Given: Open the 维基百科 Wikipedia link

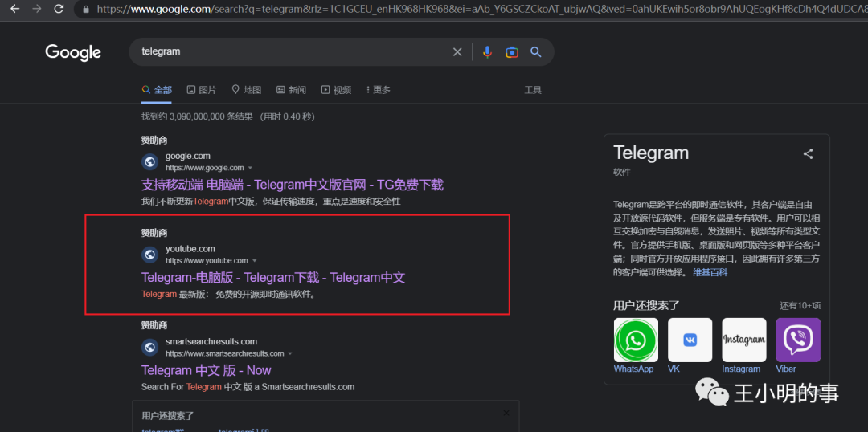Looking at the screenshot, I should [710, 272].
